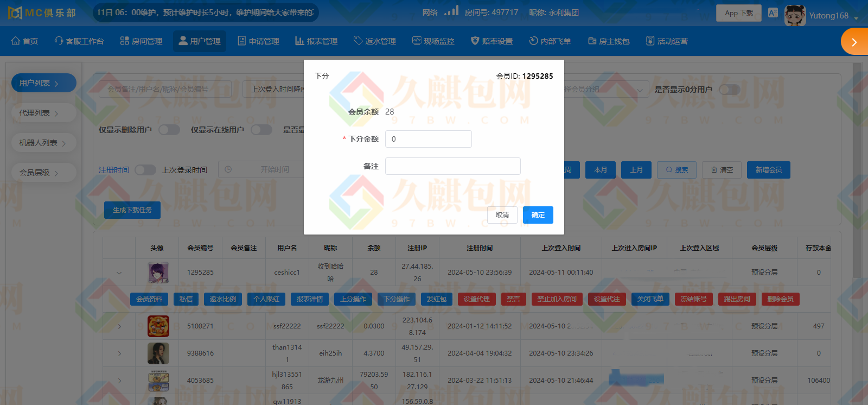Click the avatar of member 1295285
This screenshot has width=868, height=405.
[158, 273]
